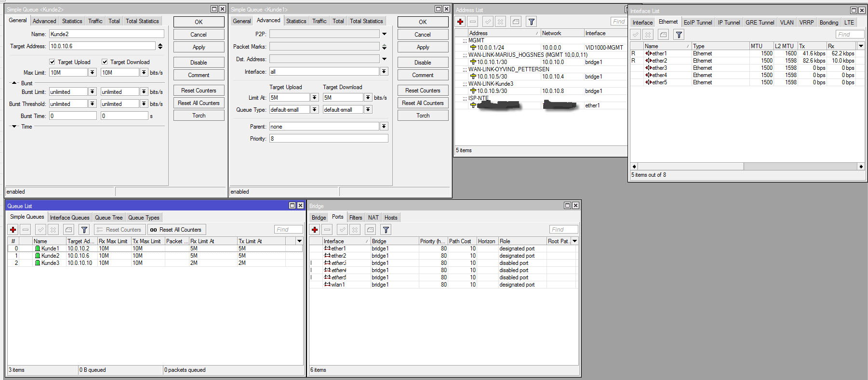Click the filter funnel icon in Interface List
The height and width of the screenshot is (380, 868).
[679, 35]
